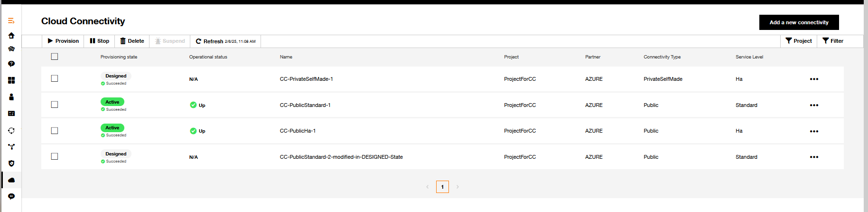Select the cloud connectivity sidebar icon

coord(11,180)
